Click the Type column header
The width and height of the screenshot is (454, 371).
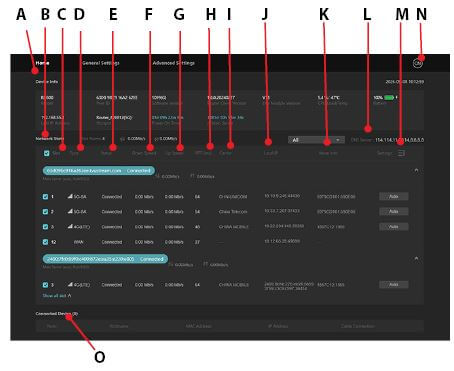click(x=74, y=153)
